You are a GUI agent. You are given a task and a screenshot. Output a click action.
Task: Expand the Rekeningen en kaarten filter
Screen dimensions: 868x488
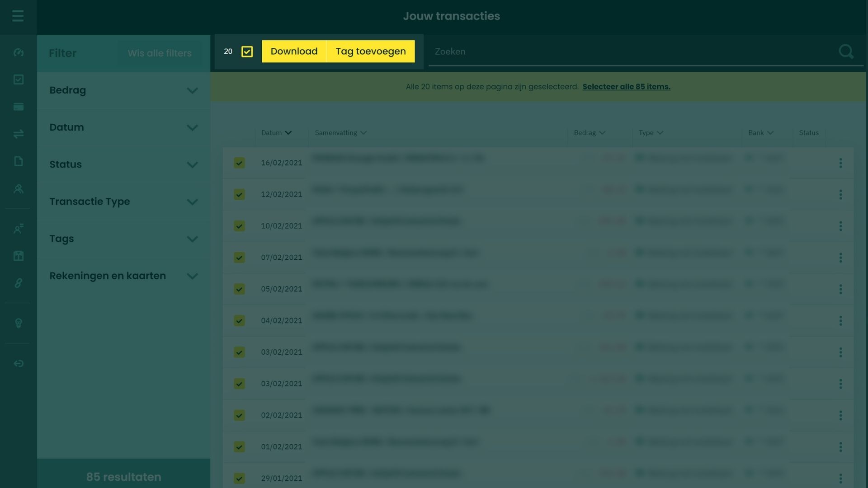tap(123, 276)
